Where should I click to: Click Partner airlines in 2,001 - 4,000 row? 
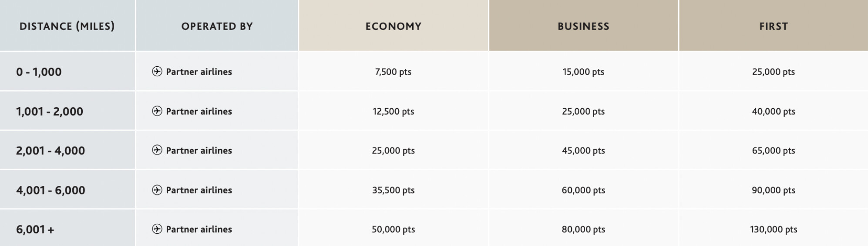[199, 150]
